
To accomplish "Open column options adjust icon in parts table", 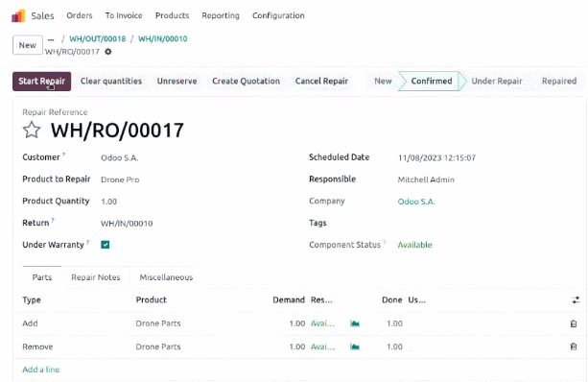I will (576, 299).
